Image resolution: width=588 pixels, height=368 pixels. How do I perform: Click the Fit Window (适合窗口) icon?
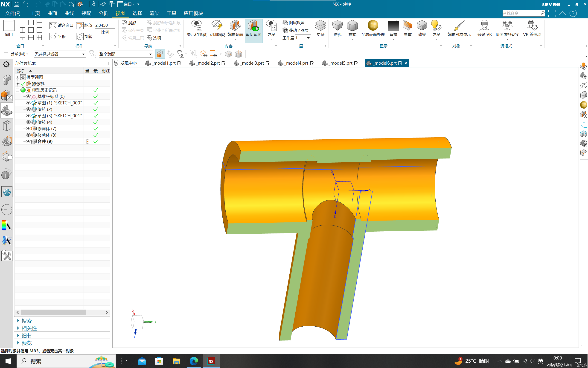[53, 25]
